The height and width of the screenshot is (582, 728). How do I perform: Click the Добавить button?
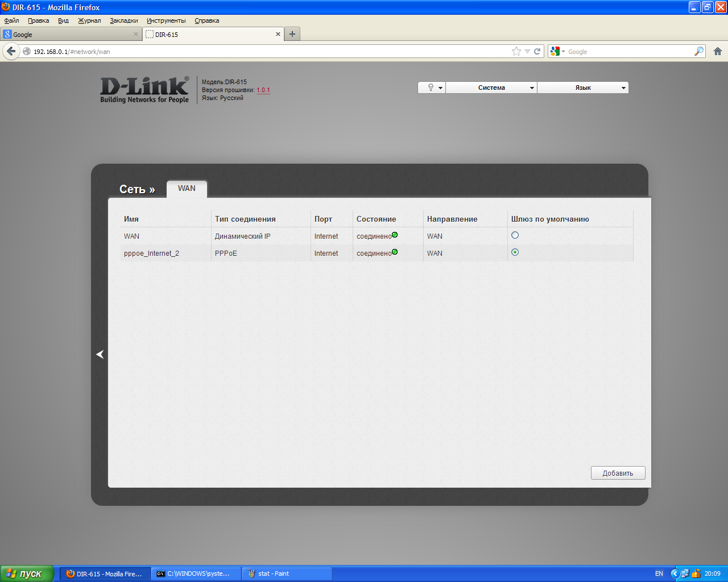pos(618,473)
